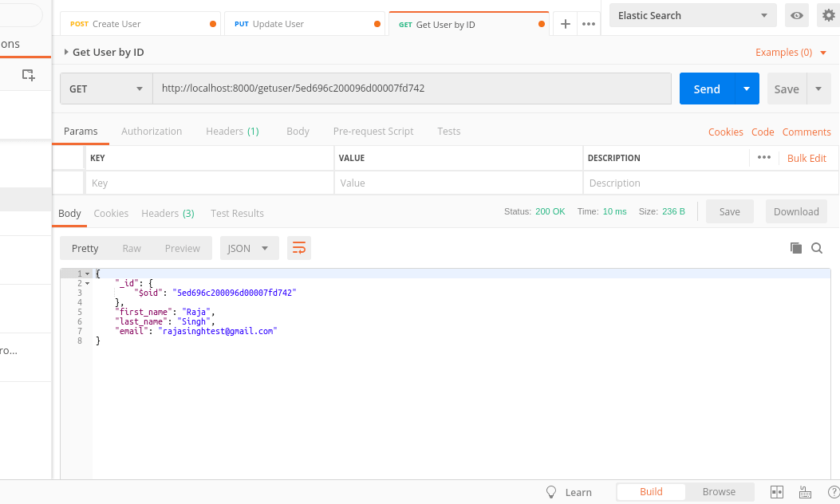Viewport: 840px width, 504px height.
Task: Open Postman settings via gear icon
Action: pyautogui.click(x=827, y=14)
